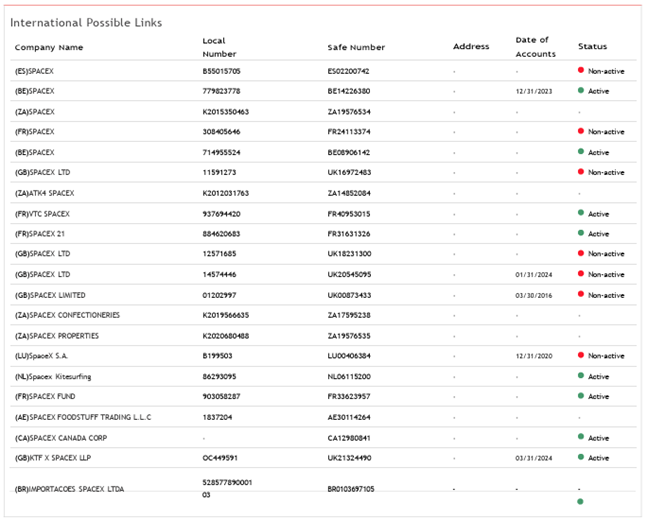The image size is (648, 521).
Task: Click the accounts date 12/31/2020
Action: pyautogui.click(x=534, y=356)
